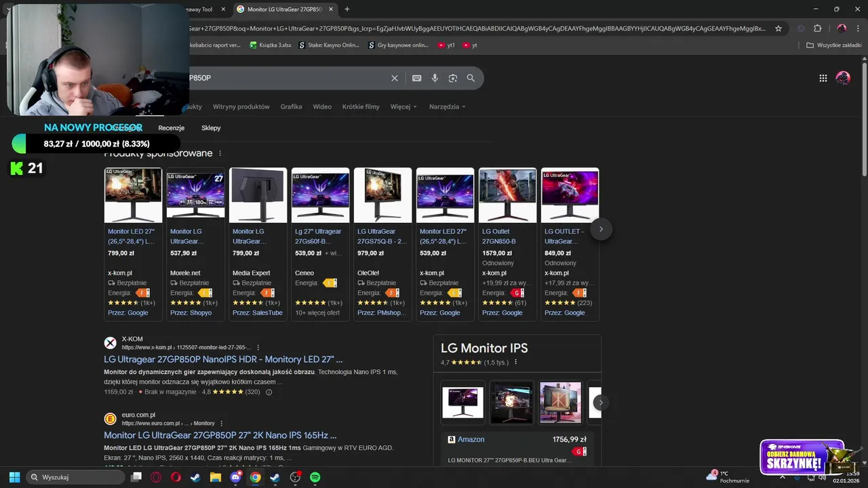Viewport: 868px width, 488px height.
Task: Open the 'Książka 3.xlsx' bookmark
Action: (x=271, y=45)
